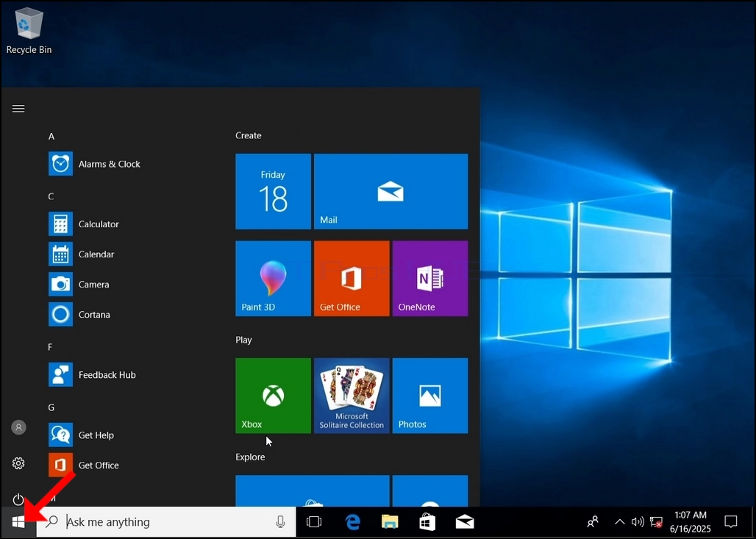Screen dimensions: 756x539
Task: Open the Photos tile
Action: (430, 396)
